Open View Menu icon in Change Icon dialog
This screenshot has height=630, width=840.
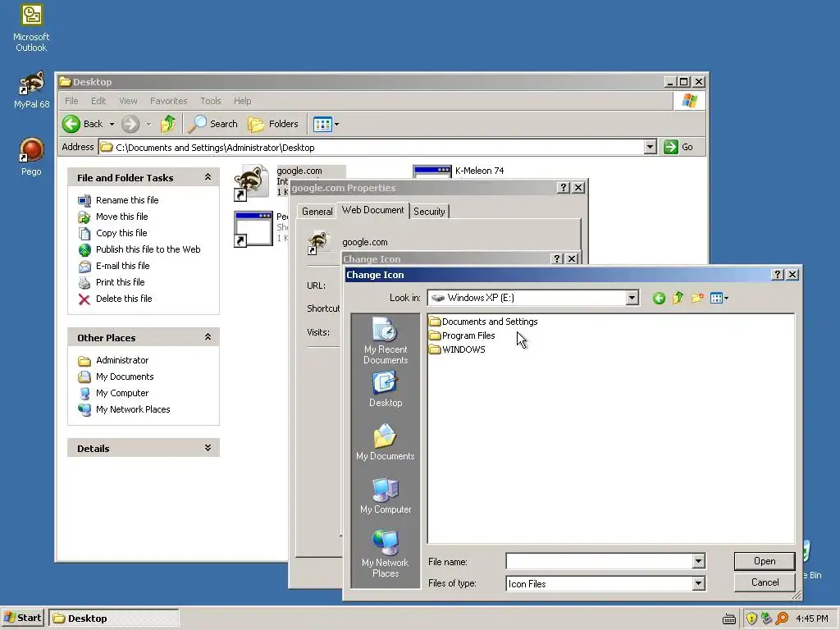[x=719, y=298]
